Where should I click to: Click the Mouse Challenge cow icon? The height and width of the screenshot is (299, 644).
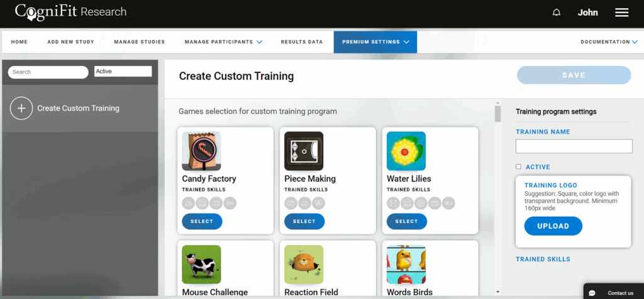pos(201,264)
